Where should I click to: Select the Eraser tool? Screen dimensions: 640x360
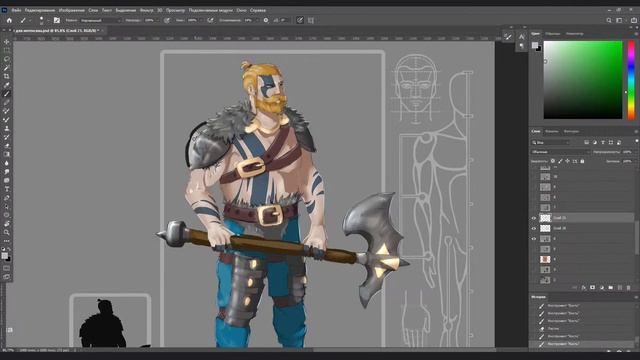(7, 145)
